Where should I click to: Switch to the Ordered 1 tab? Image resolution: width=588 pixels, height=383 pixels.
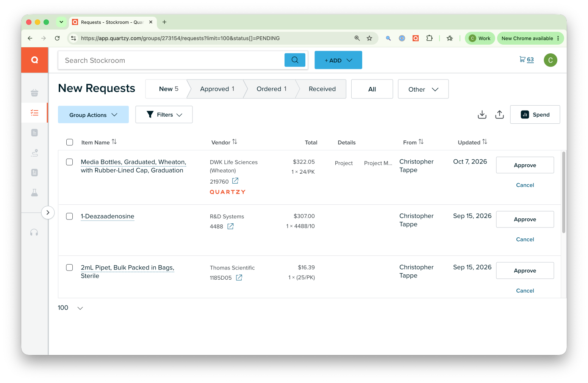click(272, 89)
